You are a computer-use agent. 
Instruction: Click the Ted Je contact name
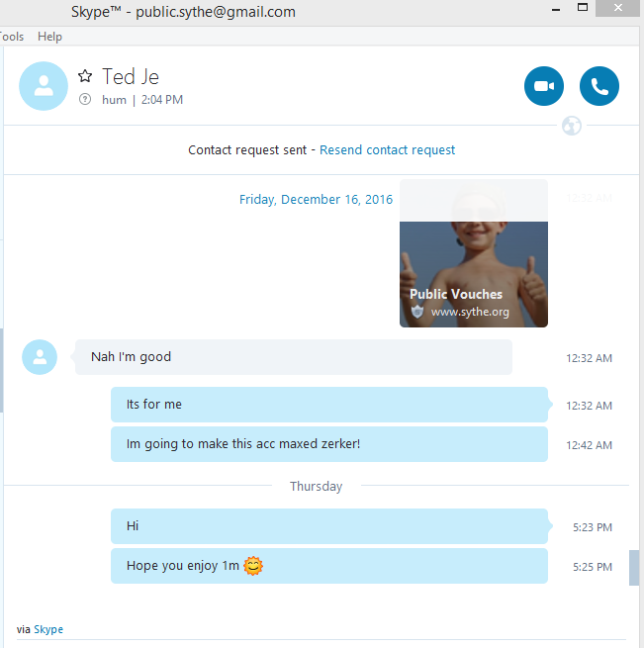(x=131, y=77)
